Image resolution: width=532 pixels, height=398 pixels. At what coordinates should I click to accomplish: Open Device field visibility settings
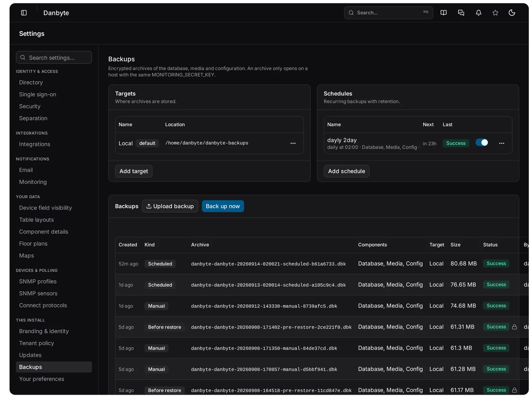pos(46,208)
